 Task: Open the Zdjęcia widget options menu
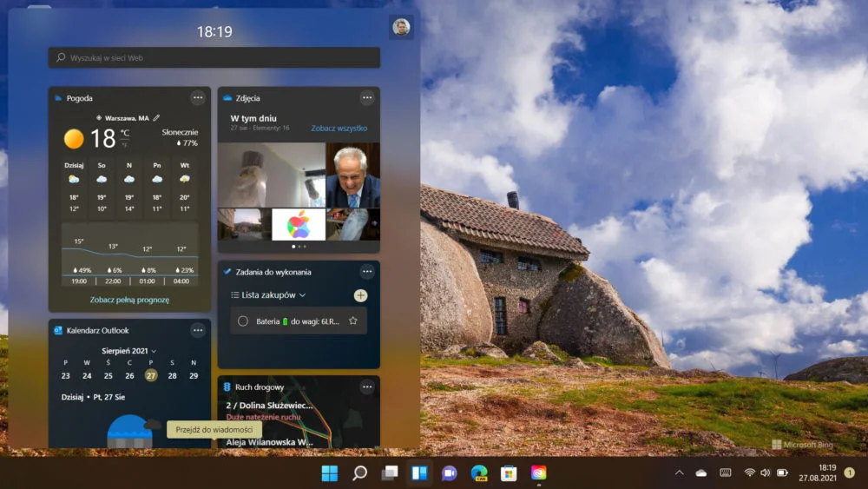367,98
